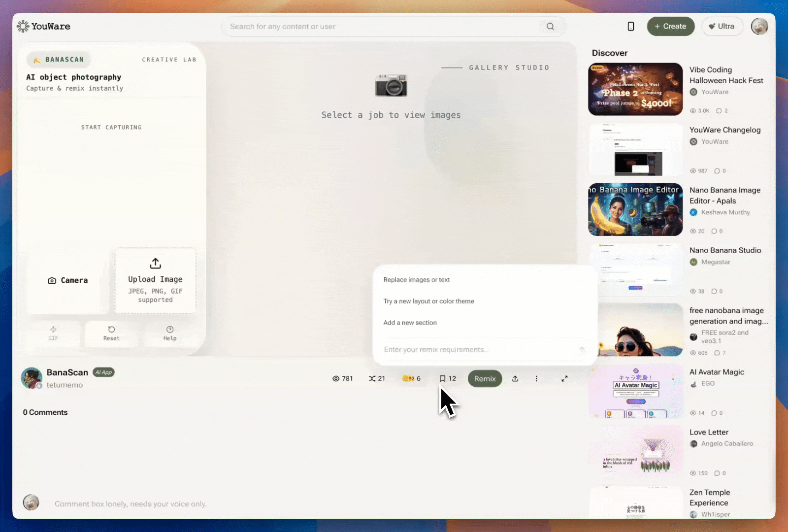Open YouWare Changelog thumbnail
The height and width of the screenshot is (532, 788).
(635, 149)
